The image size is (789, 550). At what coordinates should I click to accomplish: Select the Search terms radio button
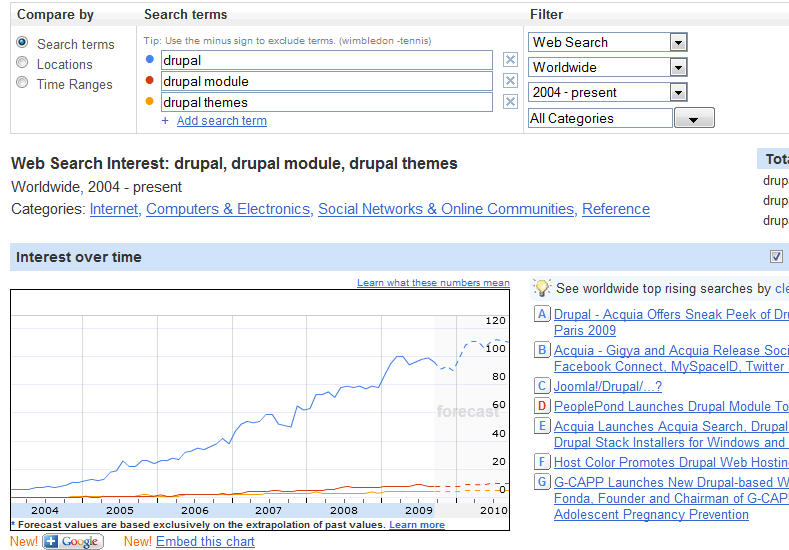22,42
